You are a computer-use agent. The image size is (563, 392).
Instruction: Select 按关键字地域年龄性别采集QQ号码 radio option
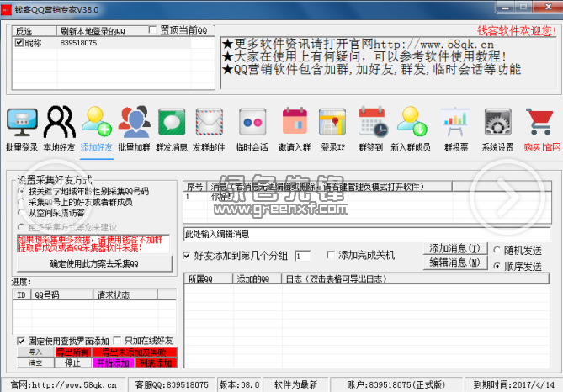(x=22, y=191)
